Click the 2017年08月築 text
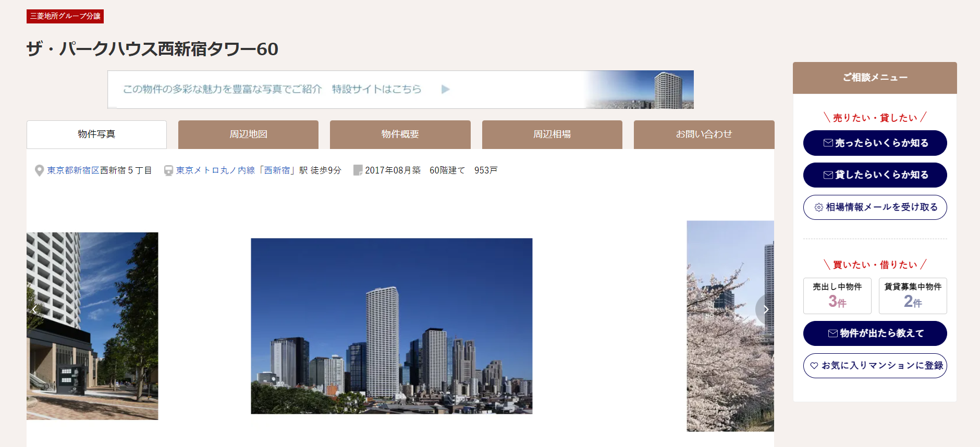This screenshot has height=447, width=980. point(393,170)
